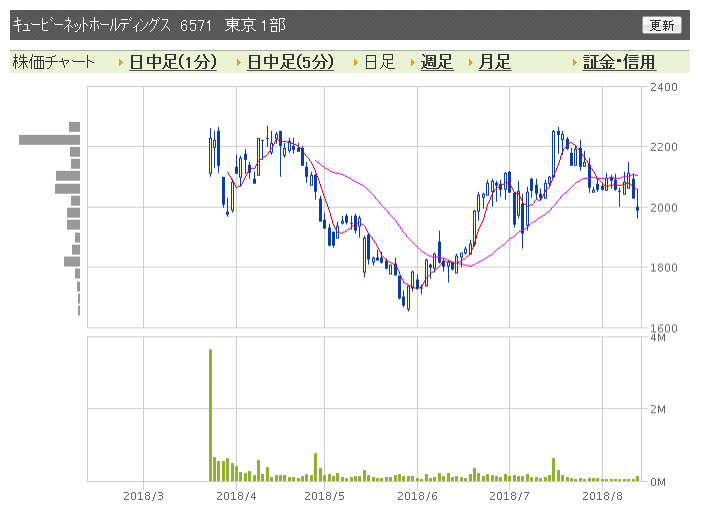Click the 株価チャート label

coord(54,62)
